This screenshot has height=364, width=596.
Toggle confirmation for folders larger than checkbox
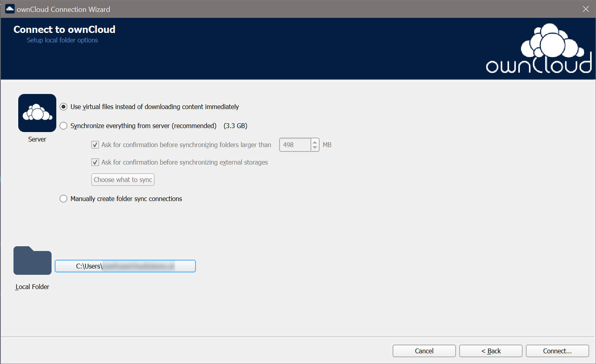coord(95,145)
